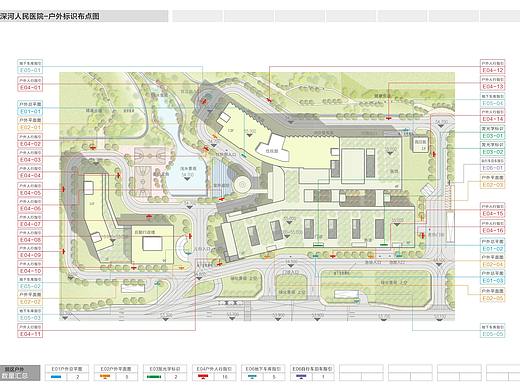Click the E03 legend heading text
Screen dimensions: 520x390
point(165,369)
